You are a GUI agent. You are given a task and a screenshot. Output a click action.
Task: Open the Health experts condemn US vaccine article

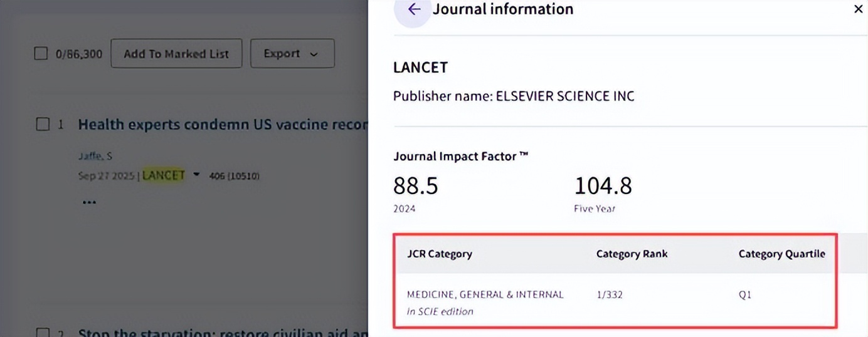click(x=223, y=124)
